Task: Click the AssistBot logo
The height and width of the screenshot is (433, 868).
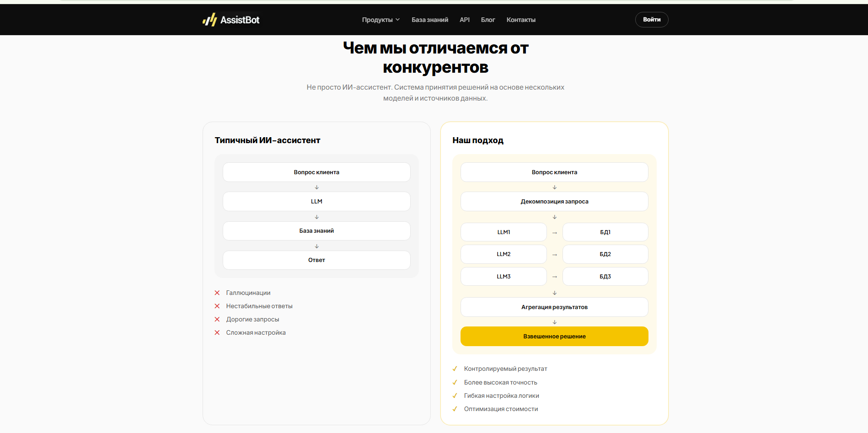Action: click(x=231, y=20)
